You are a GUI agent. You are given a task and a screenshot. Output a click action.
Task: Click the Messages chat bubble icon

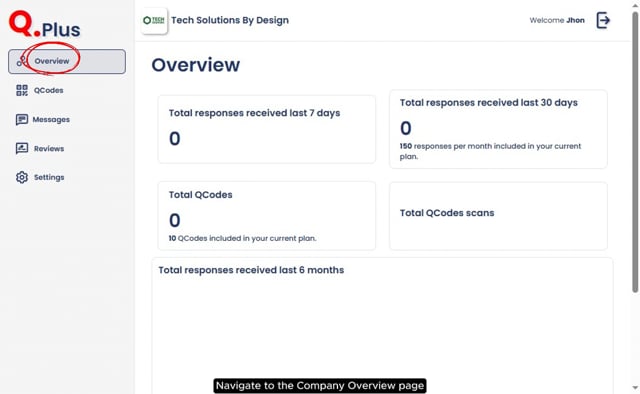[x=22, y=120]
